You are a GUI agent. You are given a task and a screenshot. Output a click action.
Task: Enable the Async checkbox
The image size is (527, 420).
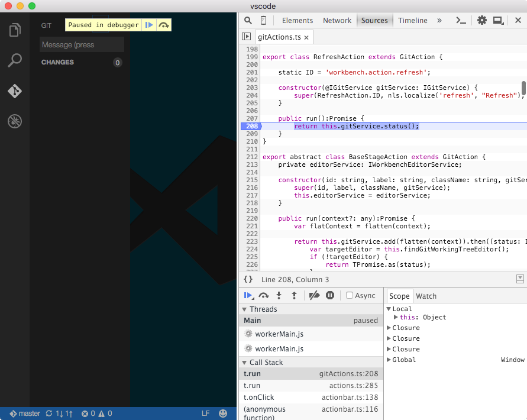point(350,295)
